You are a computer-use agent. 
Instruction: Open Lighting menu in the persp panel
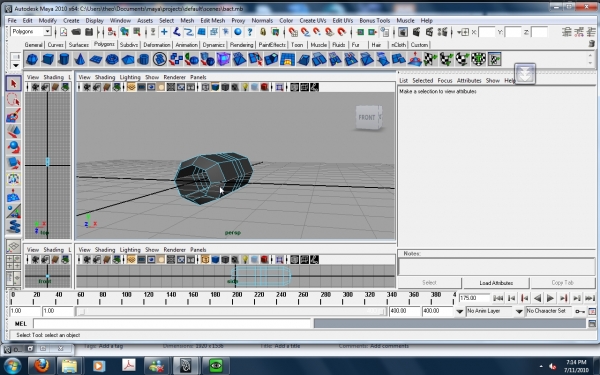click(x=130, y=77)
